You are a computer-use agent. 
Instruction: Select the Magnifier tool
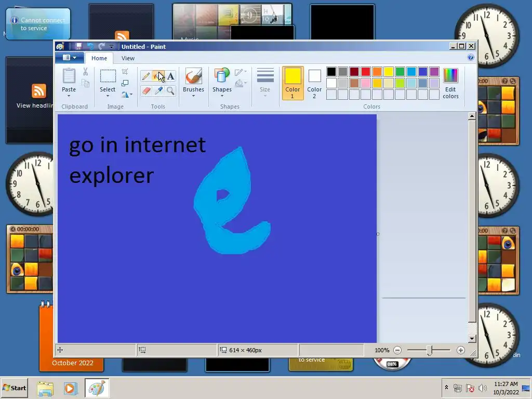pyautogui.click(x=170, y=90)
